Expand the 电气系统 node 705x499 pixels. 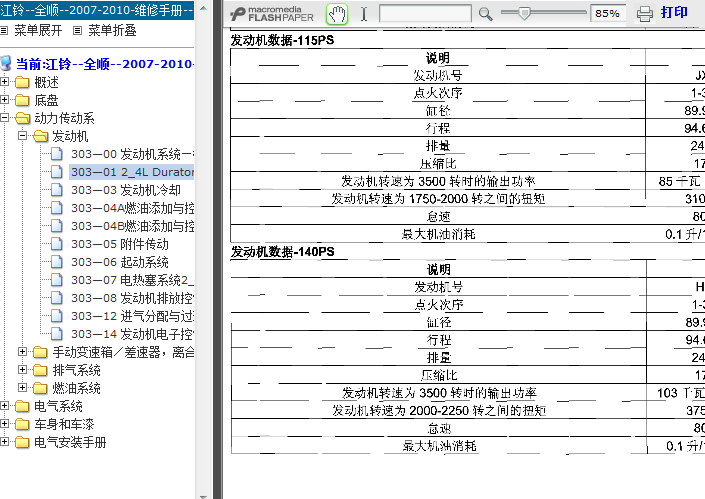[x=4, y=406]
